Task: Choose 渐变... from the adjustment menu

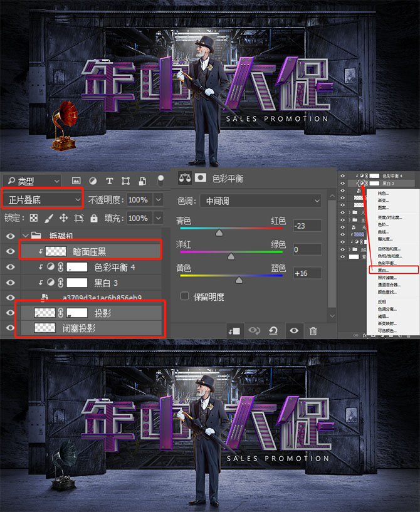Action: [383, 201]
